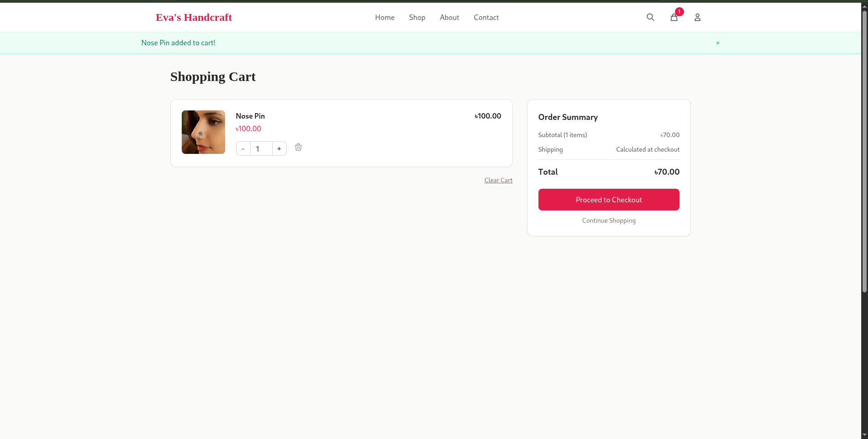Click inside the quantity input field
This screenshot has height=439, width=868.
(261, 148)
